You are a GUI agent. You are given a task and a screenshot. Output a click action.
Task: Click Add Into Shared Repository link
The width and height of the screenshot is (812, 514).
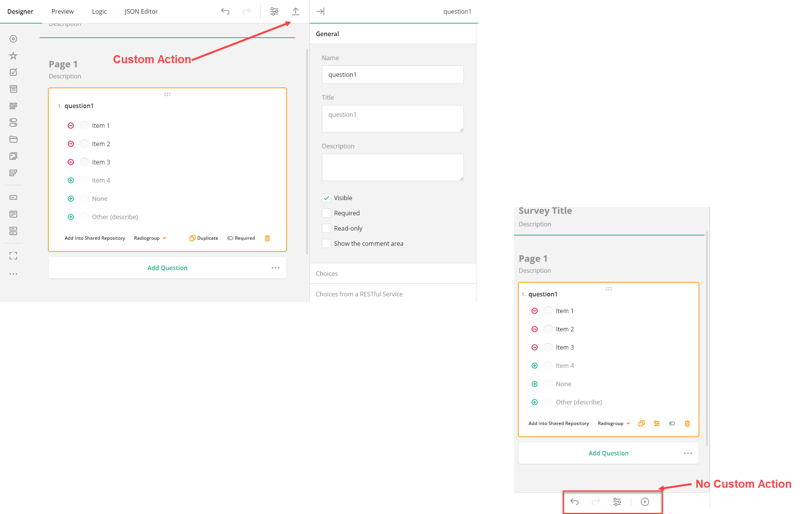[x=95, y=238]
